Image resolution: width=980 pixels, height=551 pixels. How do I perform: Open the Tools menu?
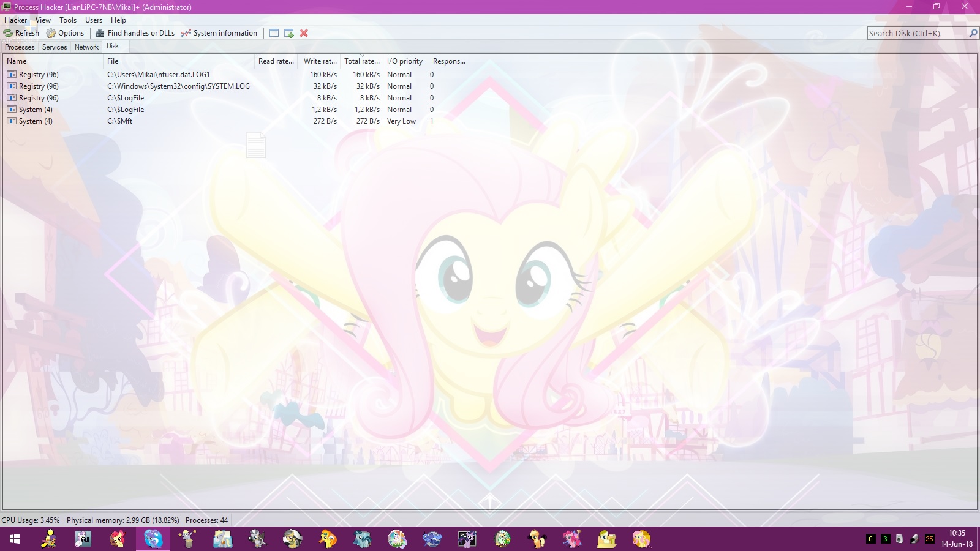68,20
